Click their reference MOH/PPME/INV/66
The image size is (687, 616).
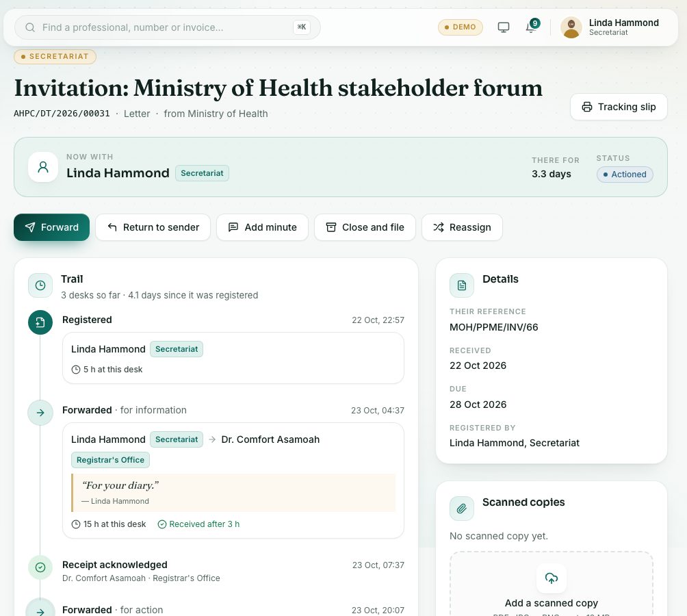(x=494, y=327)
